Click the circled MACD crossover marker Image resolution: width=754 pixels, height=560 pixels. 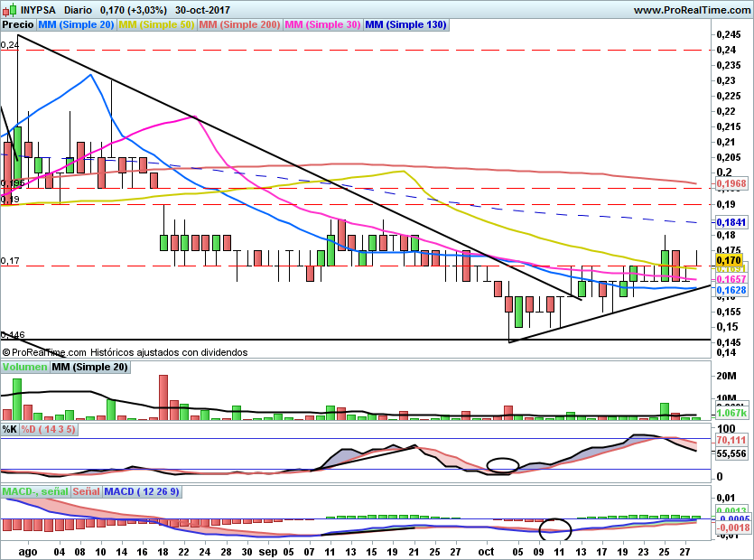[x=554, y=528]
